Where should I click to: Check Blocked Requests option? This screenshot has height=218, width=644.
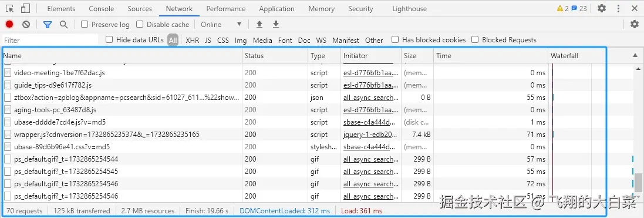(x=475, y=39)
